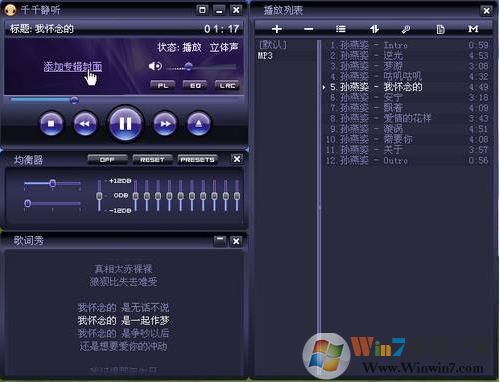Select track 2 孙燕姿 - 逆光
Image resolution: width=500 pixels, height=382 pixels.
tap(408, 55)
